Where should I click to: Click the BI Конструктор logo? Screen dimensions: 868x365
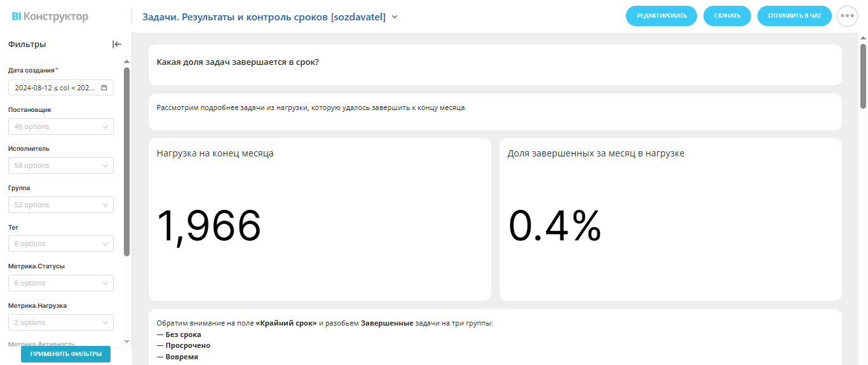pyautogui.click(x=50, y=17)
